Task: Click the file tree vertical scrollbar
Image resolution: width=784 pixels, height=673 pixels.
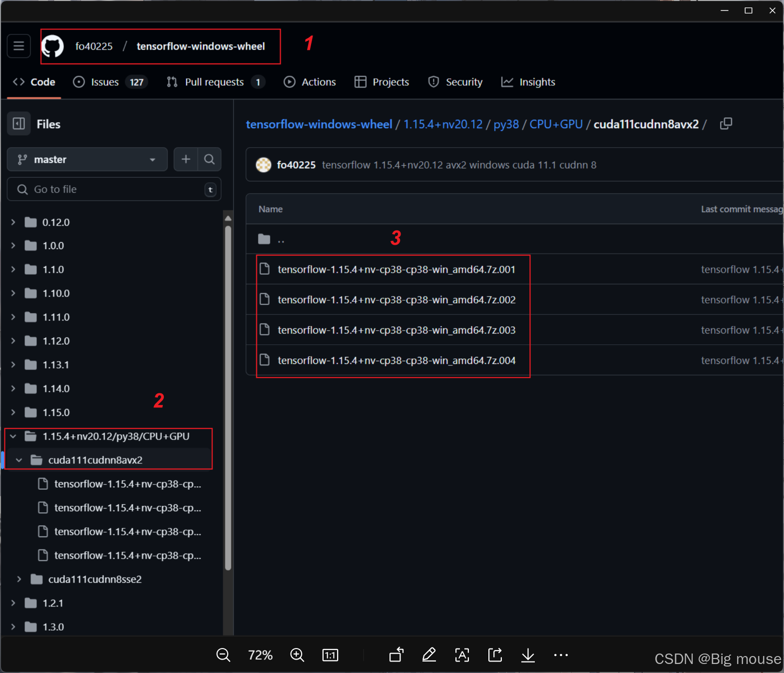Action: pos(228,397)
